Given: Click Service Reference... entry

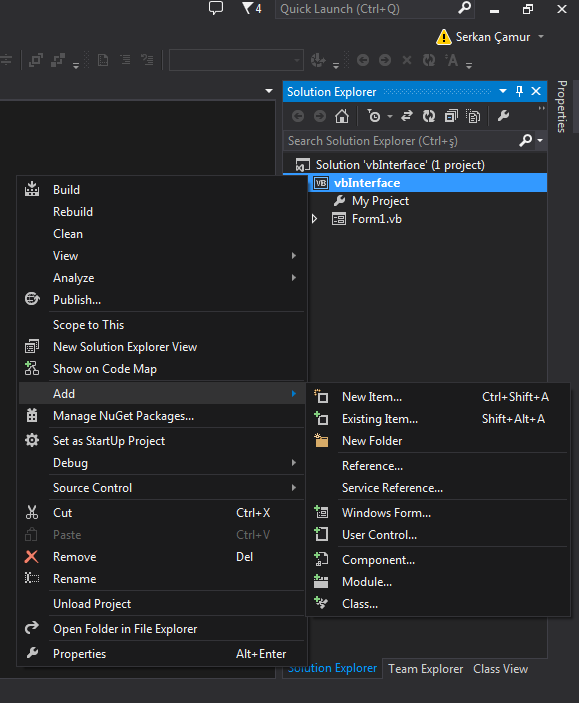Looking at the screenshot, I should [438, 488].
